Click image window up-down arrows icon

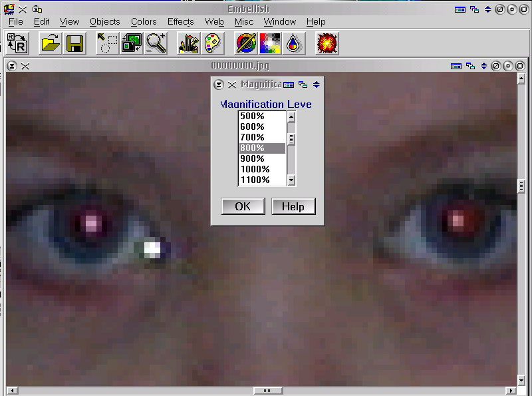(484, 65)
